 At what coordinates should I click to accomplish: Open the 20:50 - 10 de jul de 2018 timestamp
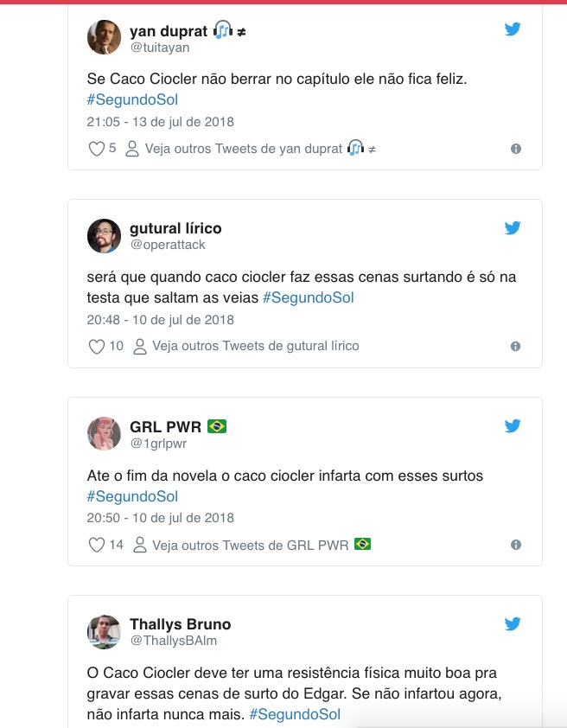tap(161, 518)
